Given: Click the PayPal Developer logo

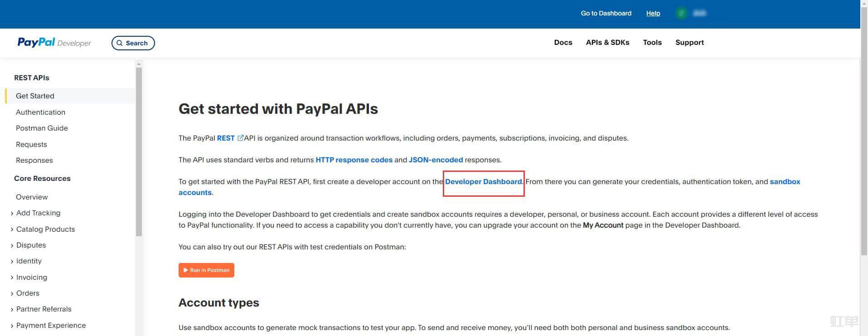Looking at the screenshot, I should [x=54, y=43].
